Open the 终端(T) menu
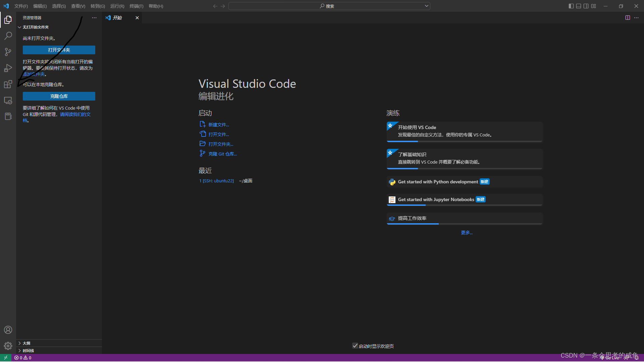The width and height of the screenshot is (644, 362). (136, 6)
